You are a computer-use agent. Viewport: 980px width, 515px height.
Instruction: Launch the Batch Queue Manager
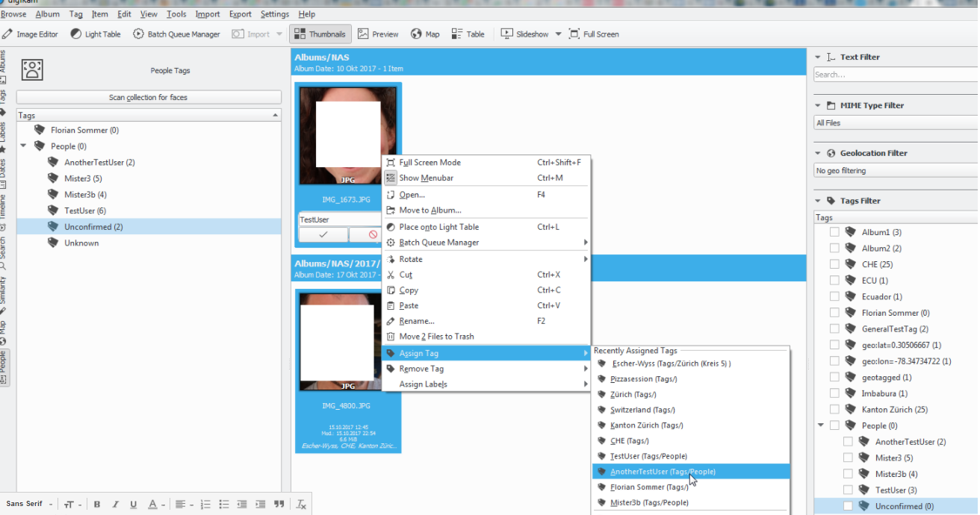coord(176,34)
